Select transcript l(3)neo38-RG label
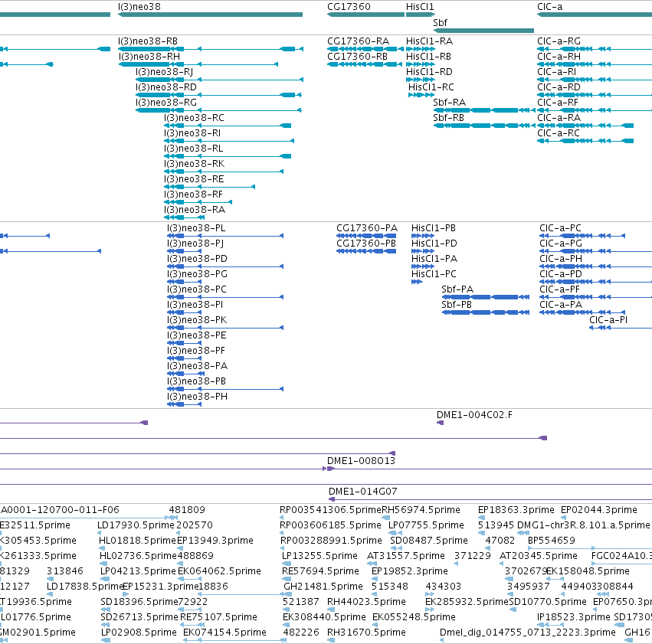 [166, 103]
